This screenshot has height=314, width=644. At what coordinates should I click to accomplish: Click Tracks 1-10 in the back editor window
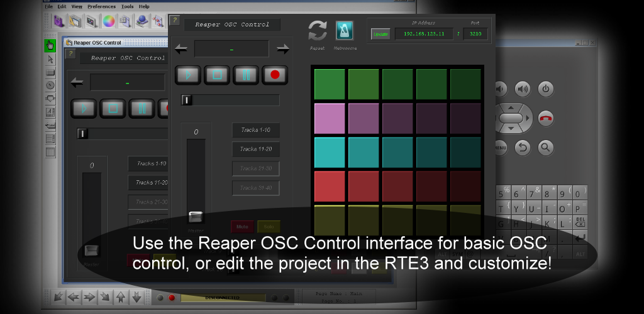(148, 163)
